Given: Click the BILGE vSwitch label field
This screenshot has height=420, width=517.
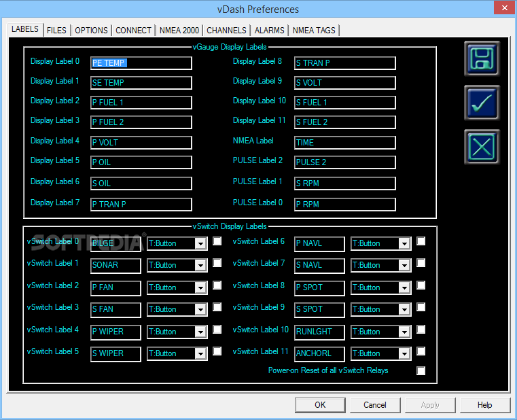Looking at the screenshot, I should click(115, 244).
